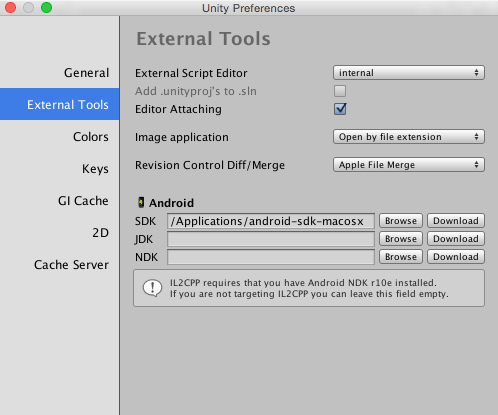The width and height of the screenshot is (498, 415).
Task: Switch to the 2D preferences section
Action: 100,233
